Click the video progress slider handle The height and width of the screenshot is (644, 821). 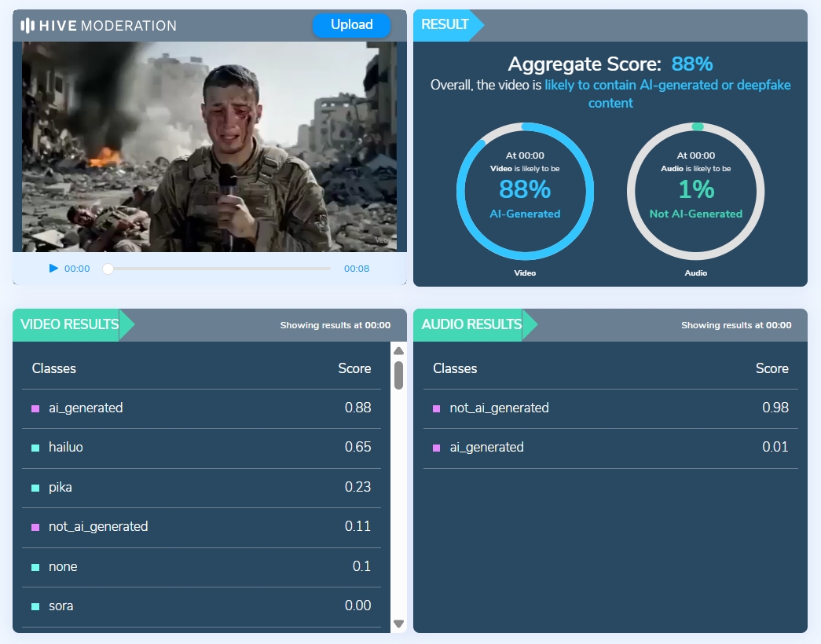click(108, 269)
